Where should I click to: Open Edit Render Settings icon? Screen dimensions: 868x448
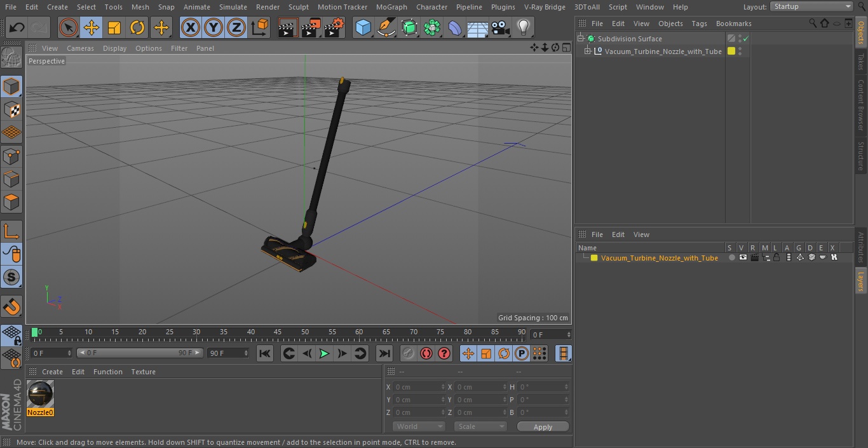coord(334,28)
